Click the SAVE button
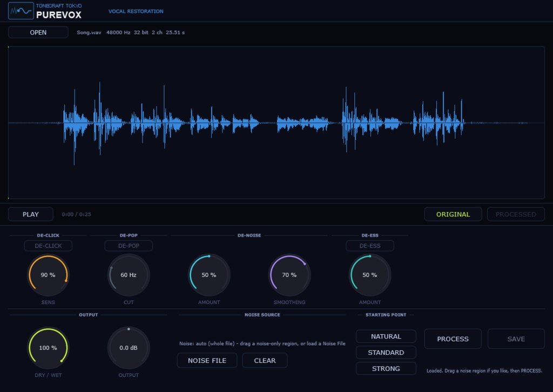The image size is (553, 392). click(516, 339)
